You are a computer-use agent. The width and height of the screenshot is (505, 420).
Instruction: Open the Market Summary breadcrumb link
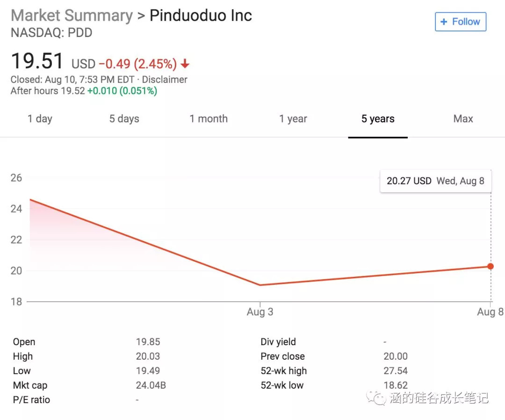click(x=72, y=15)
